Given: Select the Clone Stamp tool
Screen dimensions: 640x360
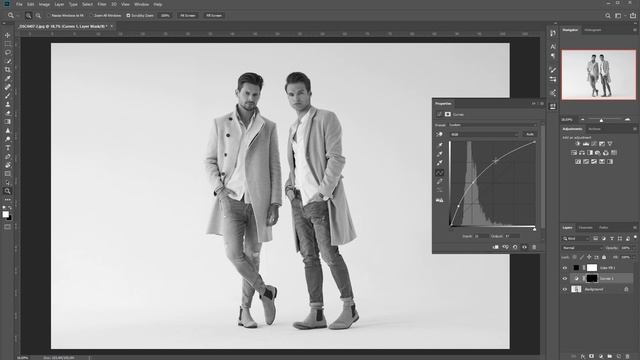Looking at the screenshot, I should point(7,104).
